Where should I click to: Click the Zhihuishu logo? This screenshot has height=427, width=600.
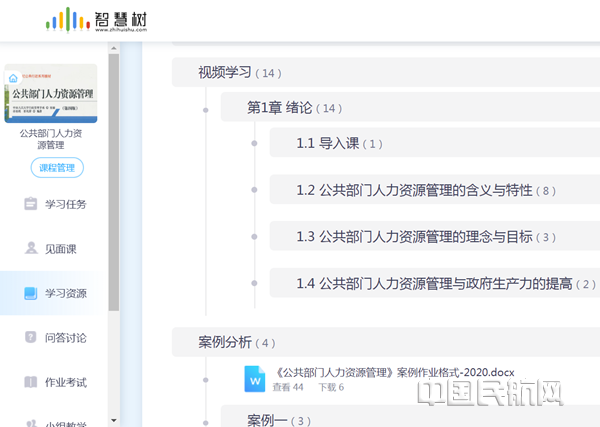(x=96, y=20)
